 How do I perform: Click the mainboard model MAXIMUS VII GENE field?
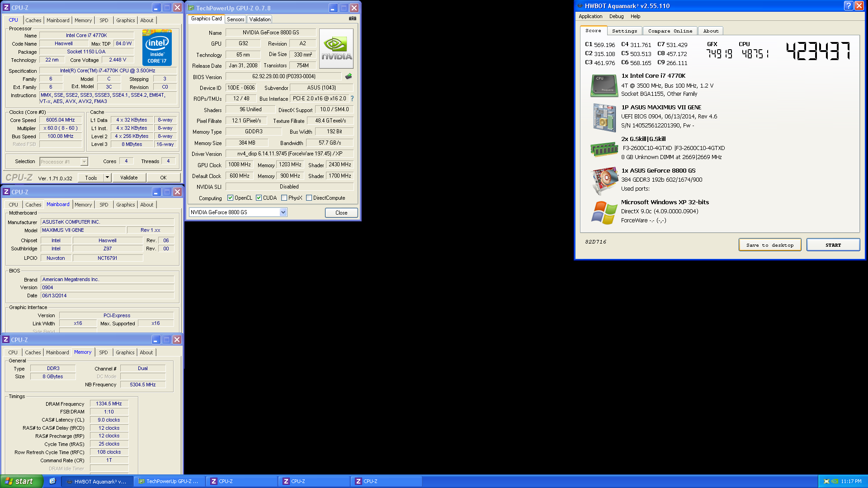(x=83, y=230)
